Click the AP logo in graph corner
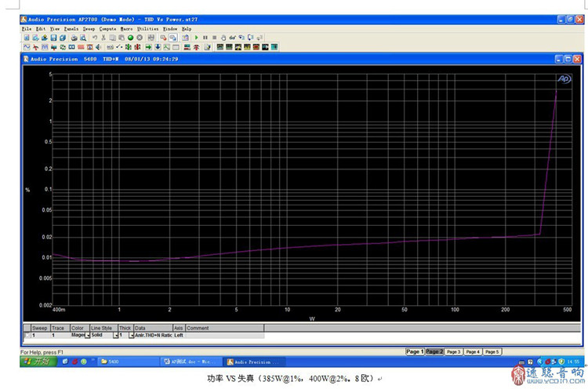 (564, 79)
